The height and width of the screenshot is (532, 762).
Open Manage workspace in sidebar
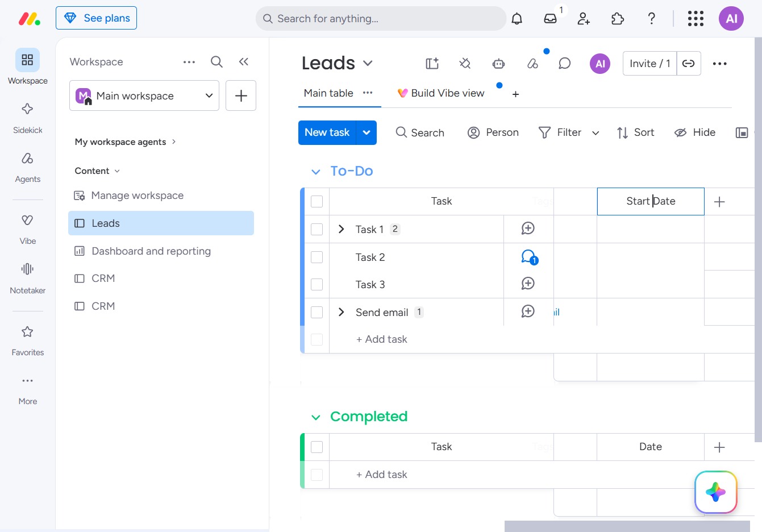coord(161,196)
